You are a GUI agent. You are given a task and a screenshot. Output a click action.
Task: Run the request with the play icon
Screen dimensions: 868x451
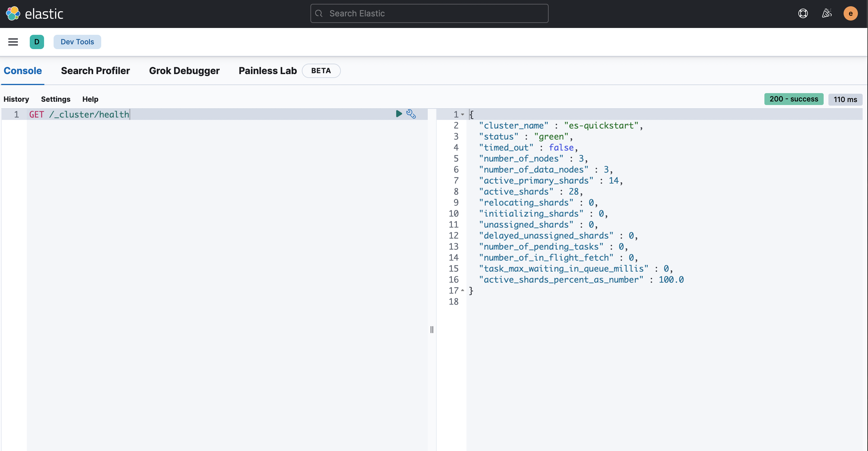pyautogui.click(x=399, y=114)
